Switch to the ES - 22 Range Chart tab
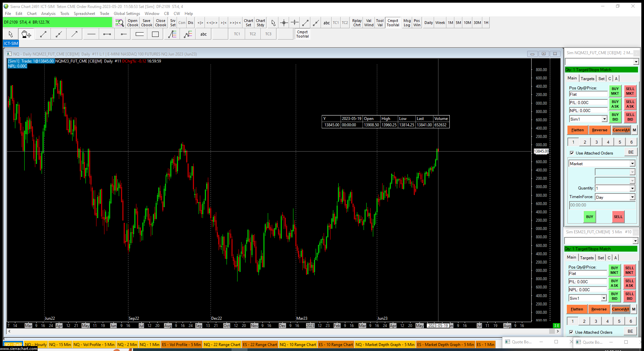Image resolution: width=644 pixels, height=351 pixels. point(260,345)
